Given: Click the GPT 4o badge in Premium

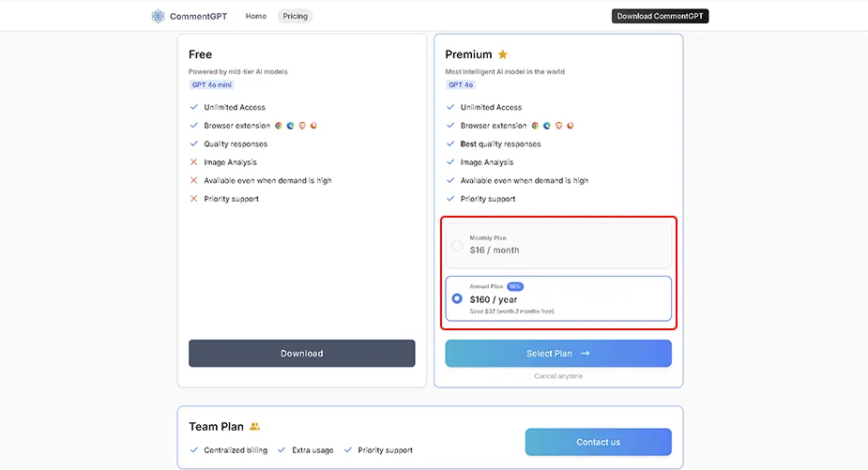Looking at the screenshot, I should pyautogui.click(x=461, y=84).
